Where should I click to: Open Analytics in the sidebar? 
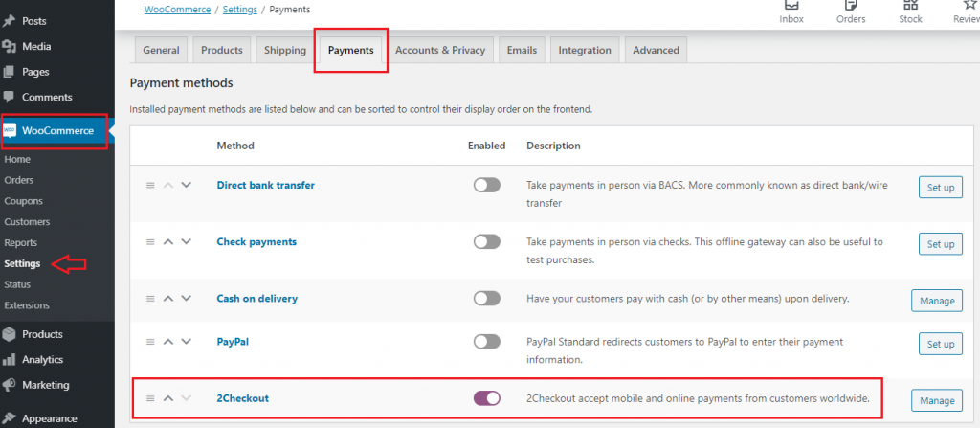(x=42, y=360)
